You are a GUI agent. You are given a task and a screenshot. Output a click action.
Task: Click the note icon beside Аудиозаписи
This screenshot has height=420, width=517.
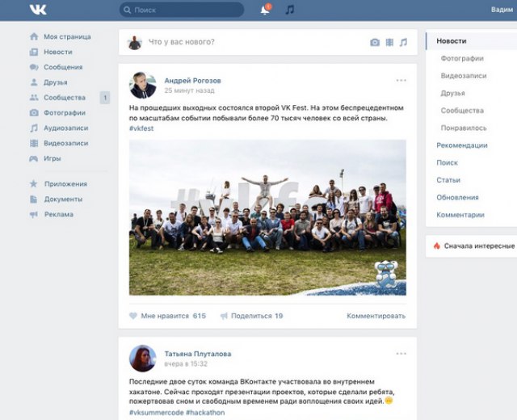(34, 128)
